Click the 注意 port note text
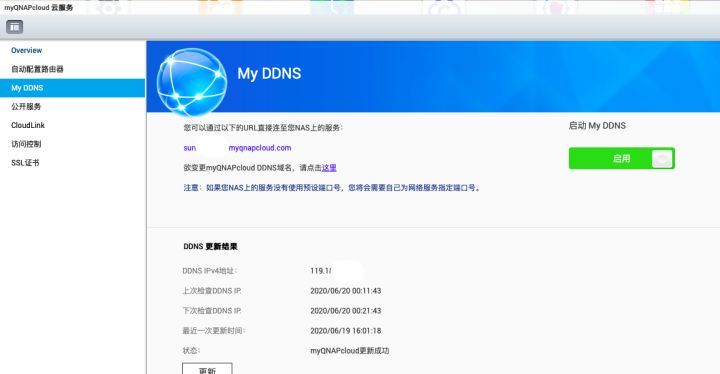 pyautogui.click(x=332, y=187)
